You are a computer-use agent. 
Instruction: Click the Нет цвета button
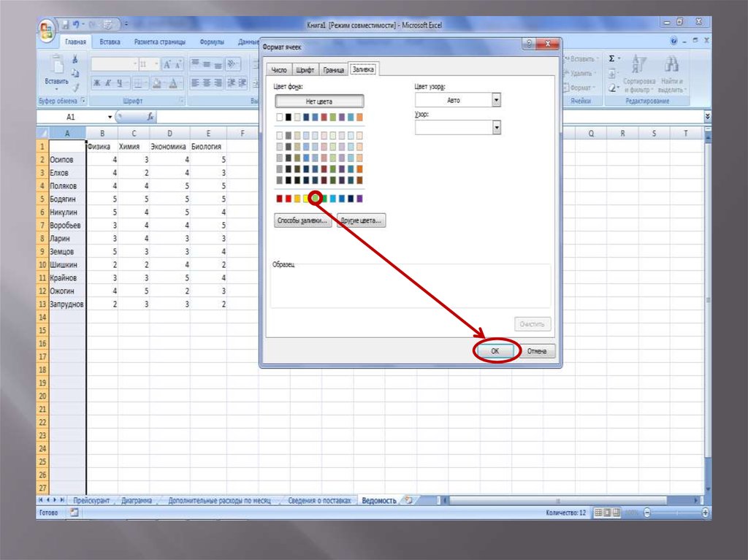[x=319, y=101]
